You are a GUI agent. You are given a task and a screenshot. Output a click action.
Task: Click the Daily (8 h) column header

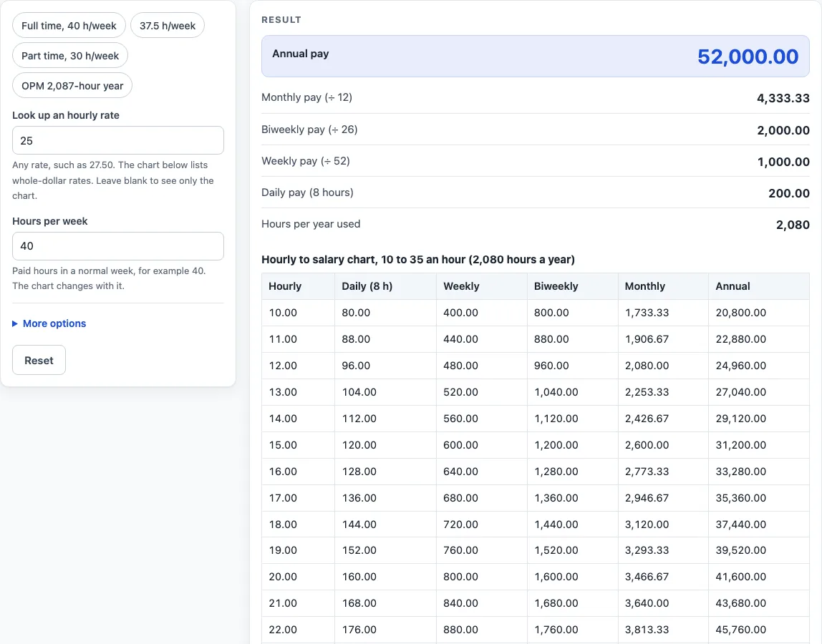386,286
